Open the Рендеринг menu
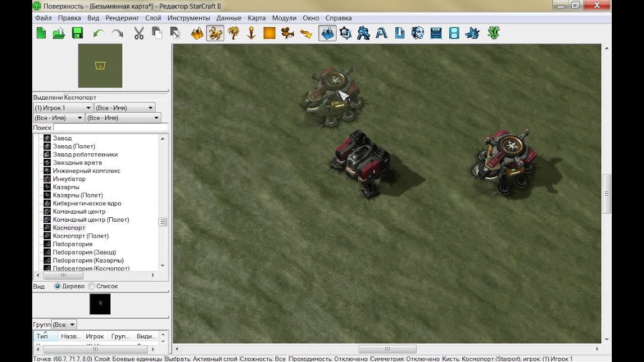The width and height of the screenshot is (644, 362). click(x=122, y=18)
